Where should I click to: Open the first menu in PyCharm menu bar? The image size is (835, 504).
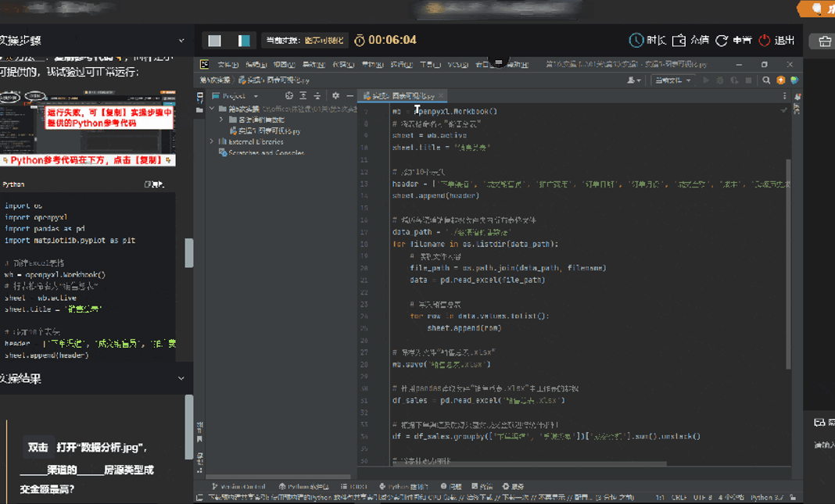coord(228,64)
